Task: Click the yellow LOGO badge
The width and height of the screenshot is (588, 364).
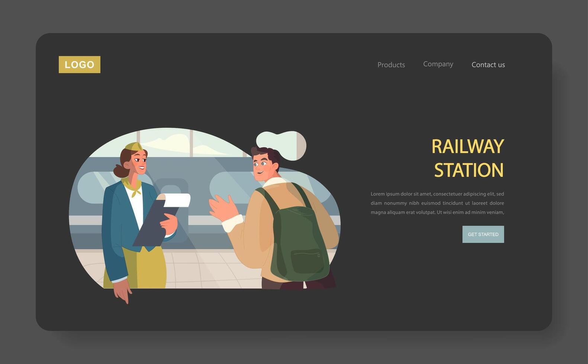Action: tap(80, 65)
